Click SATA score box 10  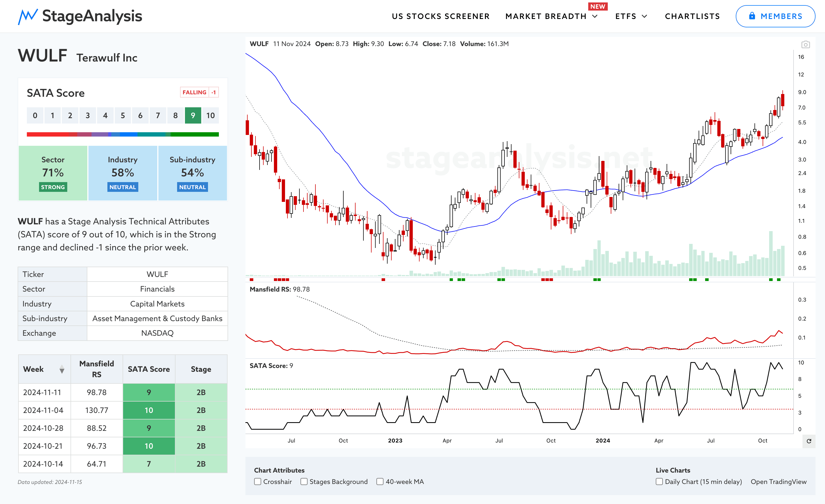(x=211, y=116)
